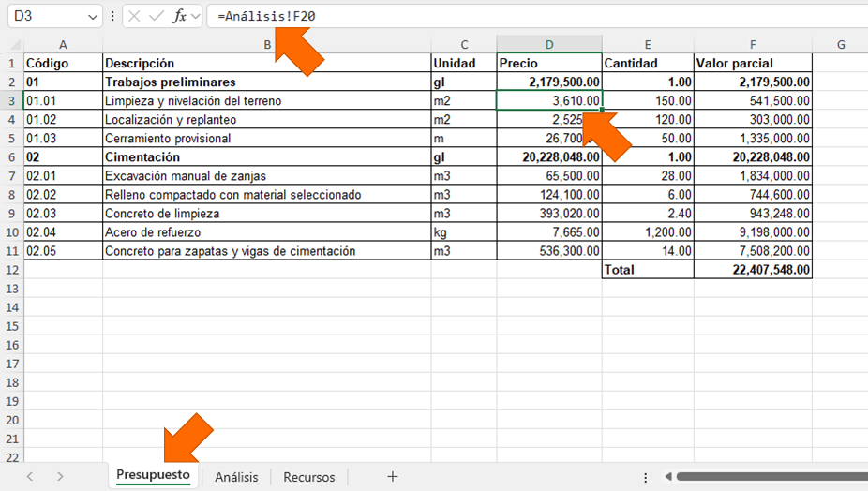The width and height of the screenshot is (868, 491).
Task: Select column E header
Action: coord(648,45)
